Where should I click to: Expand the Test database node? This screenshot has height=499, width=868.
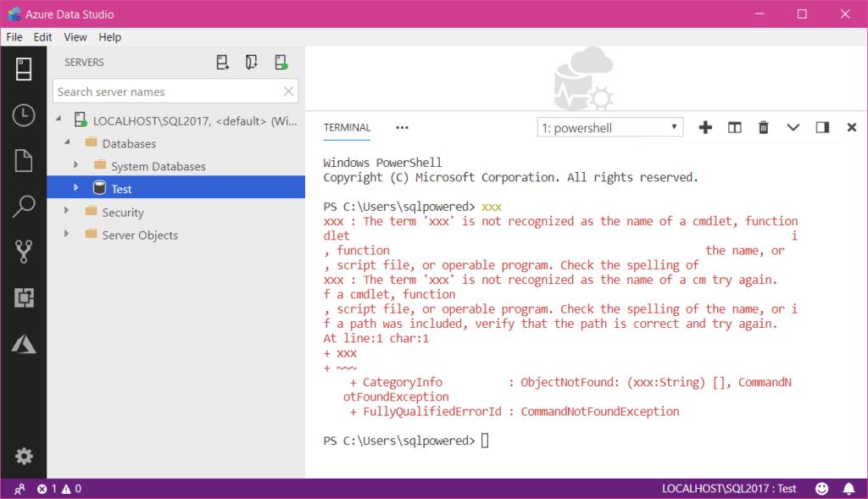[x=75, y=188]
